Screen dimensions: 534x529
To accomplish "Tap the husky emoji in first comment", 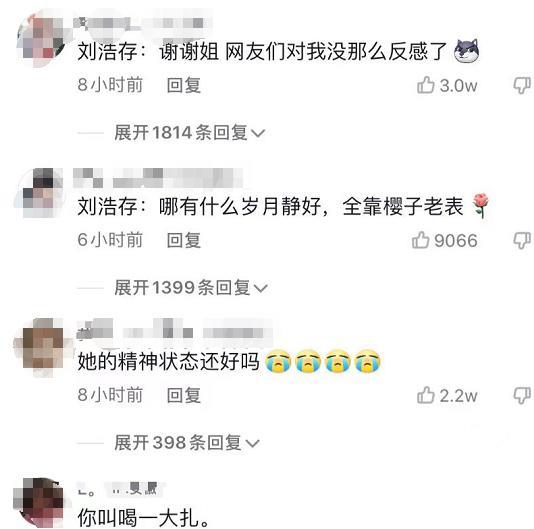I will click(x=467, y=51).
